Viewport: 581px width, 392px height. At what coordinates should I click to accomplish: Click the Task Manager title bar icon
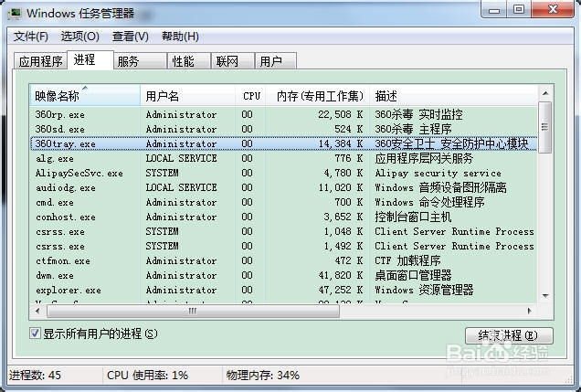[15, 14]
